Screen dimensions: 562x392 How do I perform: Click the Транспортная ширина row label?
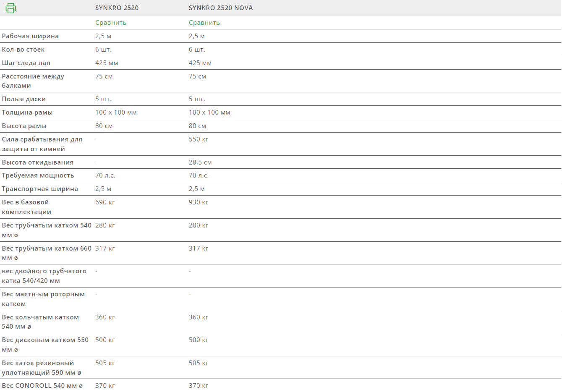point(40,189)
